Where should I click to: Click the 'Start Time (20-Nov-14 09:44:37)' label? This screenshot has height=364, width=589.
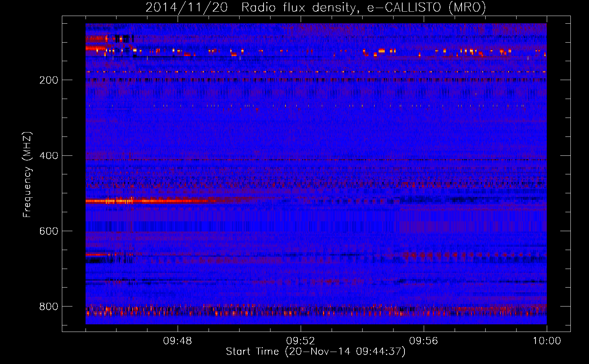(x=316, y=352)
